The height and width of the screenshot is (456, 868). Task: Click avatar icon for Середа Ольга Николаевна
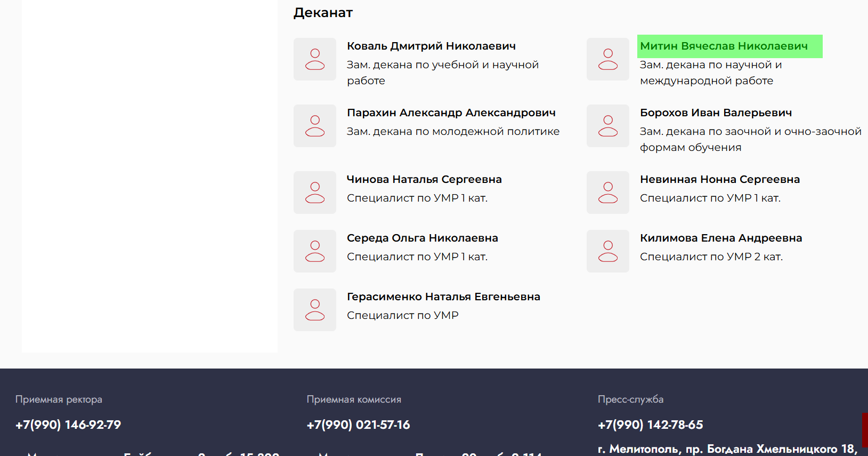coord(315,251)
